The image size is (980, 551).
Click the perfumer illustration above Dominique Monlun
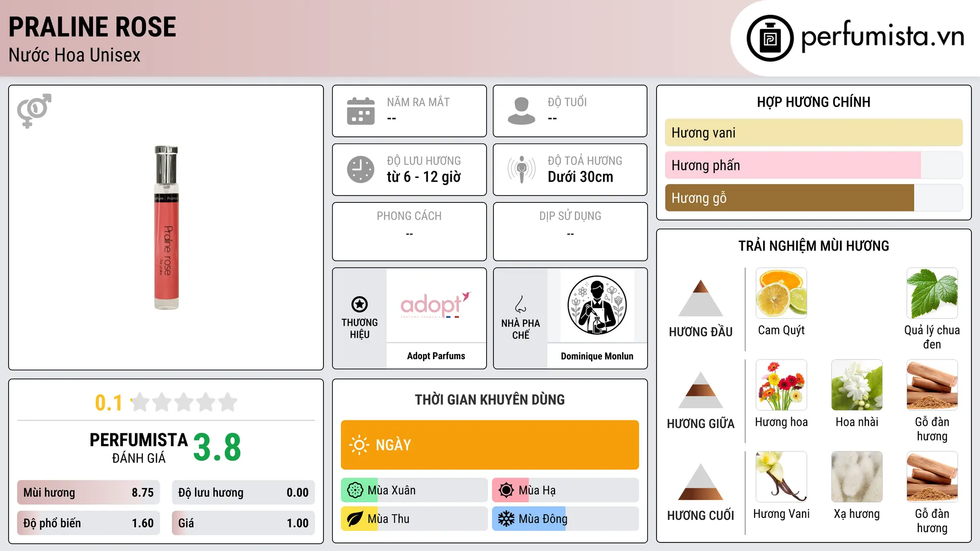(597, 305)
